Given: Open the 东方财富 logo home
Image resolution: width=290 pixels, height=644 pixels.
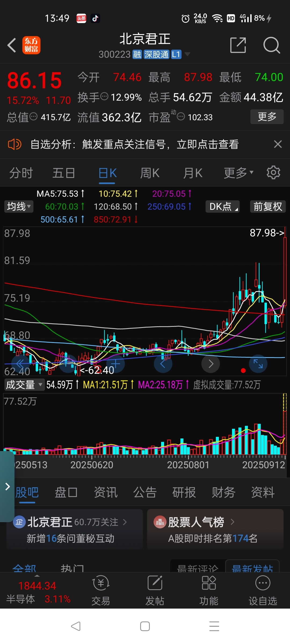Looking at the screenshot, I should click(31, 45).
